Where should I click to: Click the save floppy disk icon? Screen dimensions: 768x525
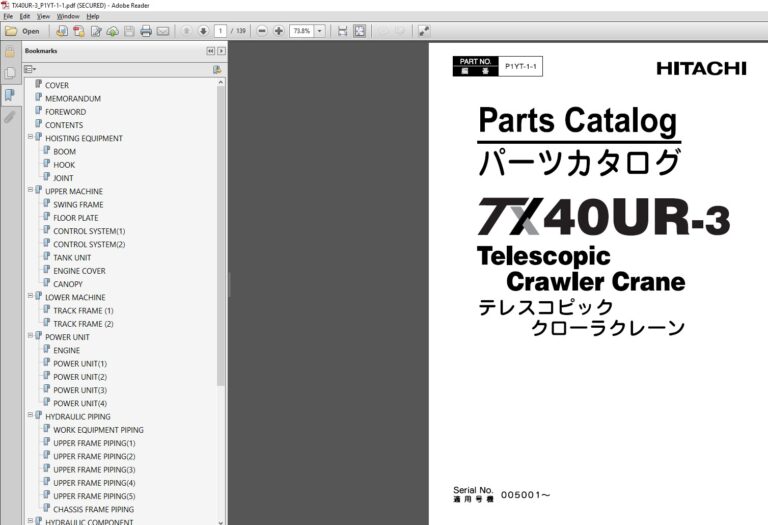pyautogui.click(x=129, y=31)
